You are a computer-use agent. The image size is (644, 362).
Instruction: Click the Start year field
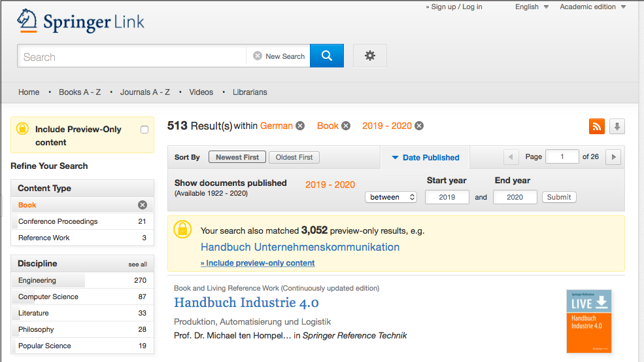click(447, 197)
